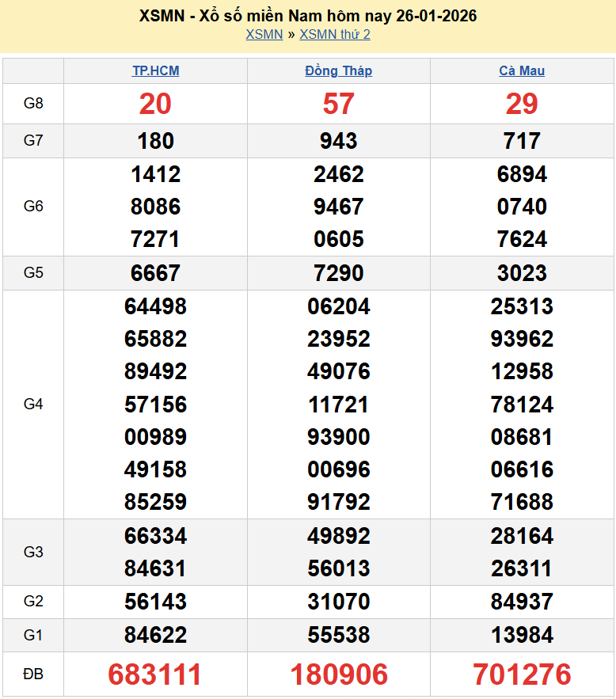
Task: Click the page title XSMN 26-01-2026
Action: [x=307, y=16]
